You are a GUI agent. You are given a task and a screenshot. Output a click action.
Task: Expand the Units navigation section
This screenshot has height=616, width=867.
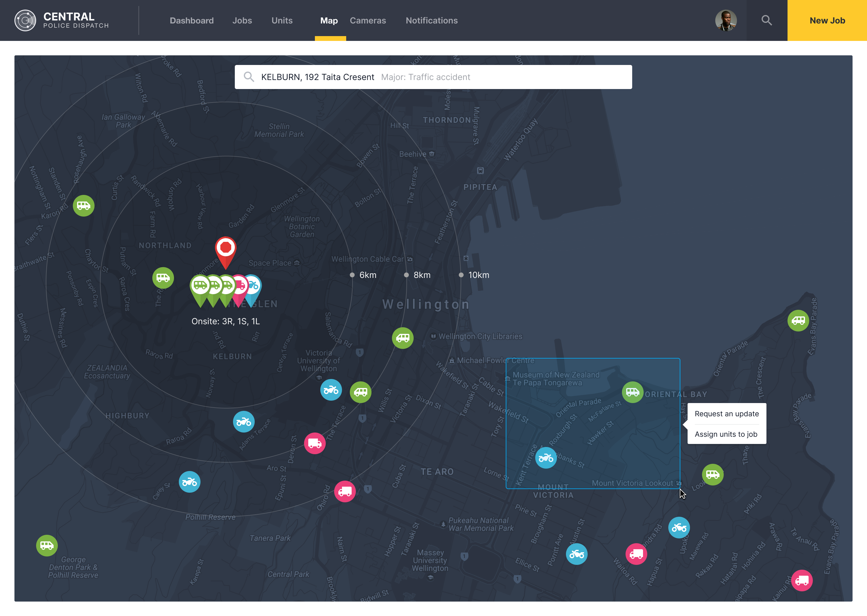[x=281, y=20]
